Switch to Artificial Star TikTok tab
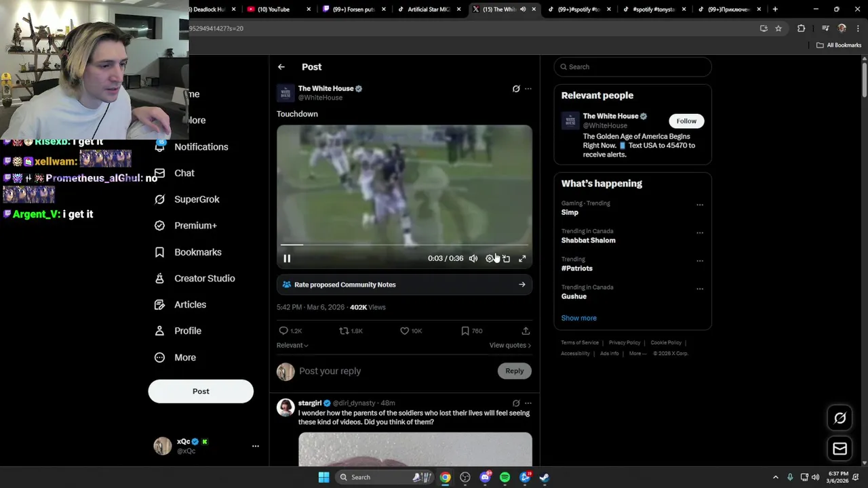This screenshot has width=868, height=488. click(429, 9)
